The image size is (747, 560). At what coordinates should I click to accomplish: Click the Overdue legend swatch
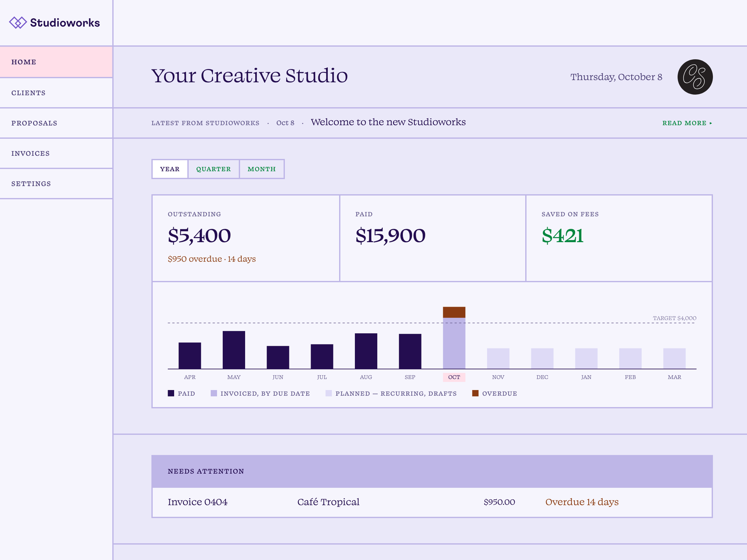[475, 393]
